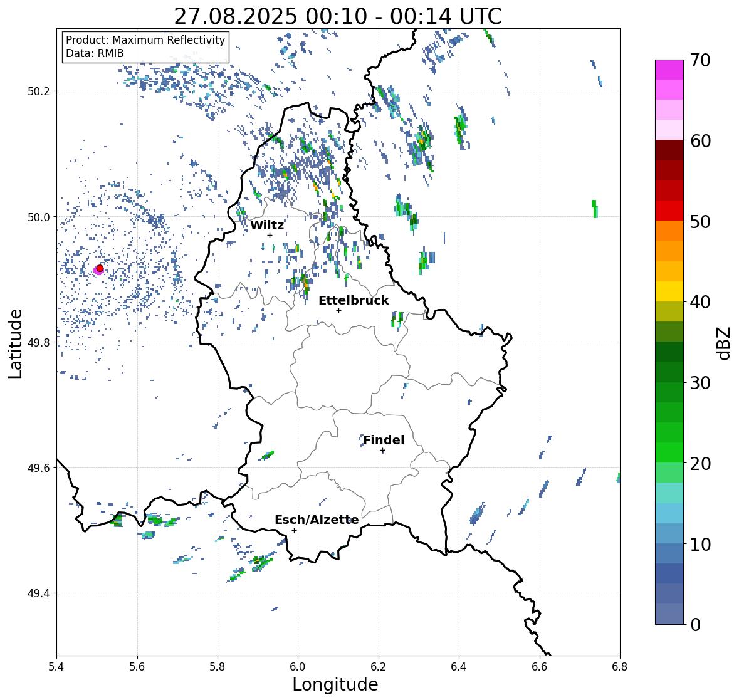Click the Wiltz station label
Viewport: 739px width, 700px height.
click(x=267, y=225)
